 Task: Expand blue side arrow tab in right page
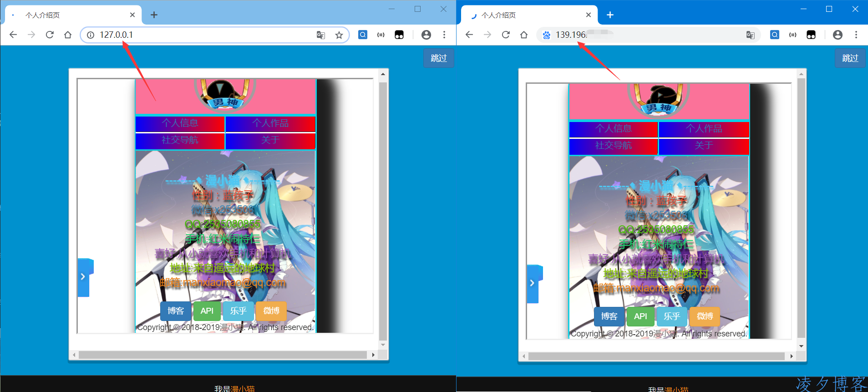pos(533,283)
